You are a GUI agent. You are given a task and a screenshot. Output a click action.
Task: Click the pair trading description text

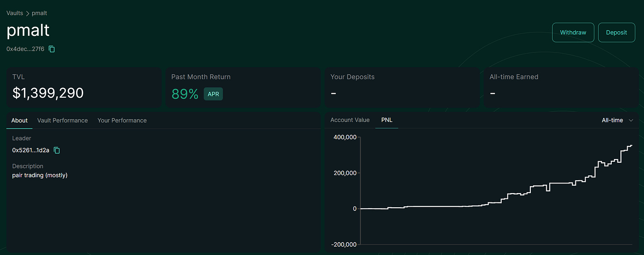click(x=40, y=175)
